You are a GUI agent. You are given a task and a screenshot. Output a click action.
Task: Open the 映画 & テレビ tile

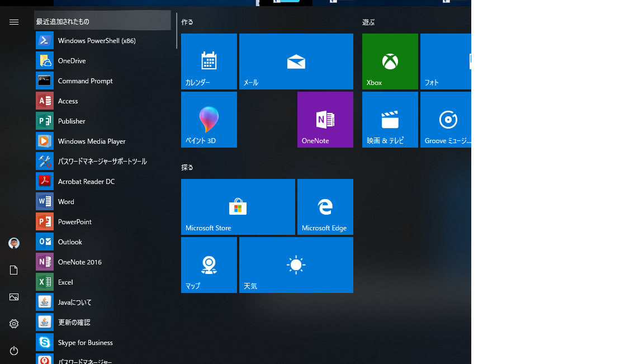(390, 120)
